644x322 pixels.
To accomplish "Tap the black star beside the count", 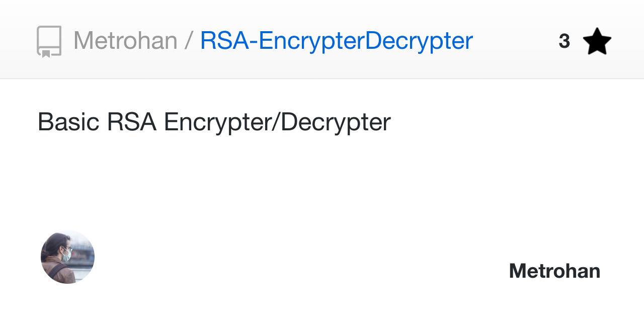I will [597, 42].
